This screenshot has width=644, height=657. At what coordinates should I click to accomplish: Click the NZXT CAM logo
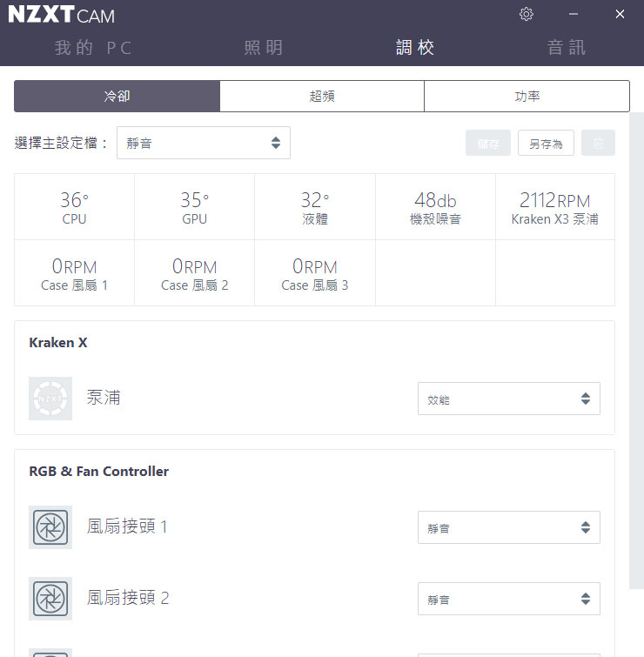(61, 14)
